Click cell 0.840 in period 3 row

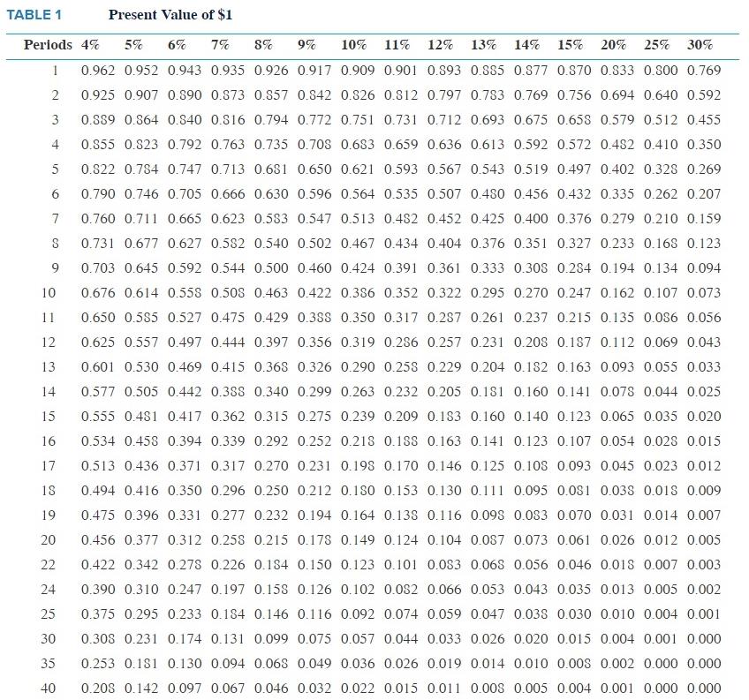(x=185, y=120)
